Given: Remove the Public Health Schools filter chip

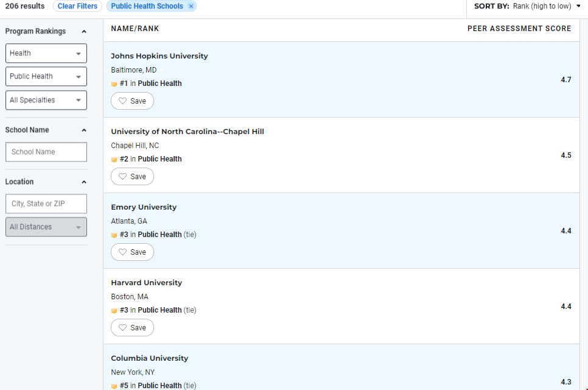Looking at the screenshot, I should coord(191,6).
